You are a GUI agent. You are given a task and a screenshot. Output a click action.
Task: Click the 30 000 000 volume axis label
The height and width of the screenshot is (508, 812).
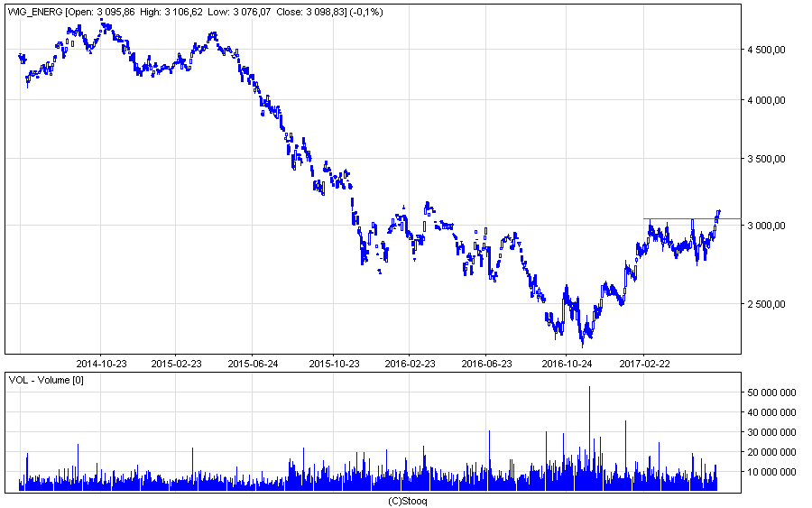tap(771, 432)
